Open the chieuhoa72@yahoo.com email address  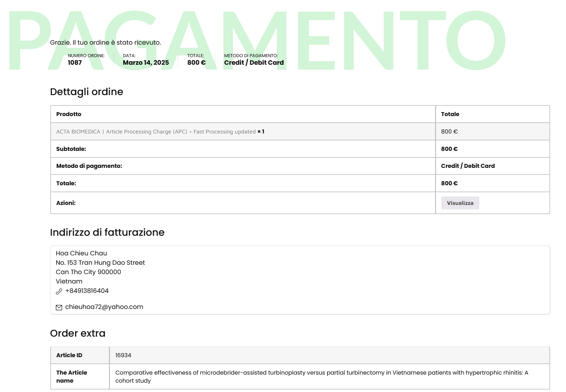click(x=104, y=307)
